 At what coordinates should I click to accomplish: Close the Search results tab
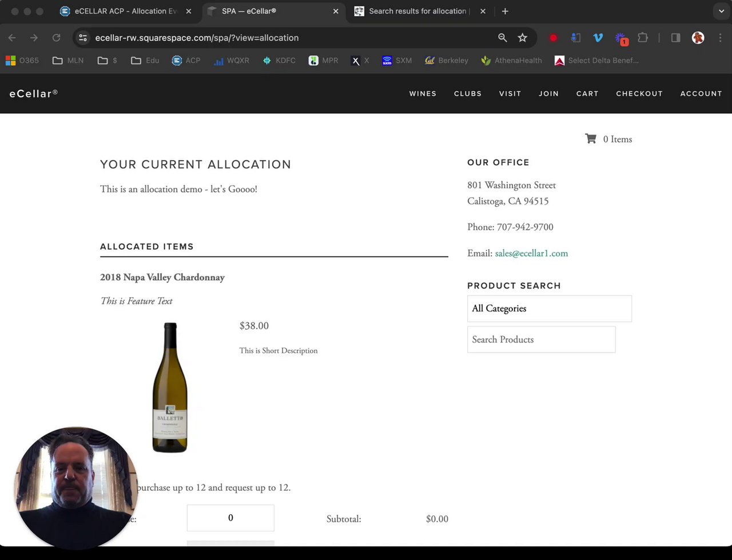point(483,11)
